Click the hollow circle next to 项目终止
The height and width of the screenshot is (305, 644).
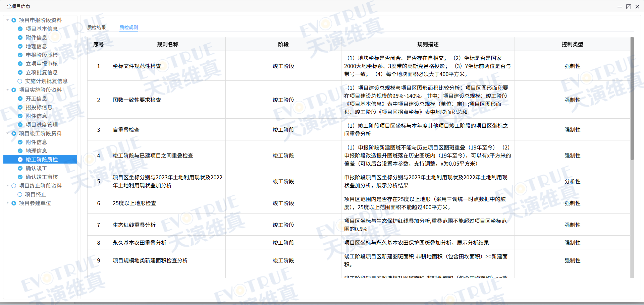(x=20, y=194)
